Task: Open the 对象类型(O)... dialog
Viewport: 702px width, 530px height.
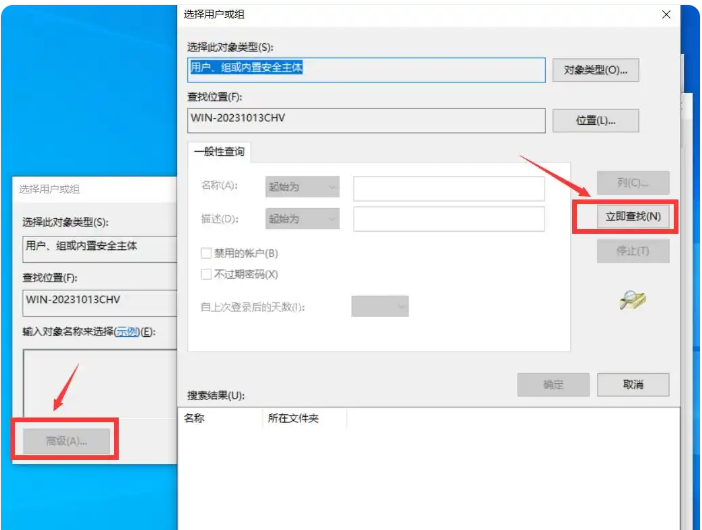Action: click(x=595, y=70)
